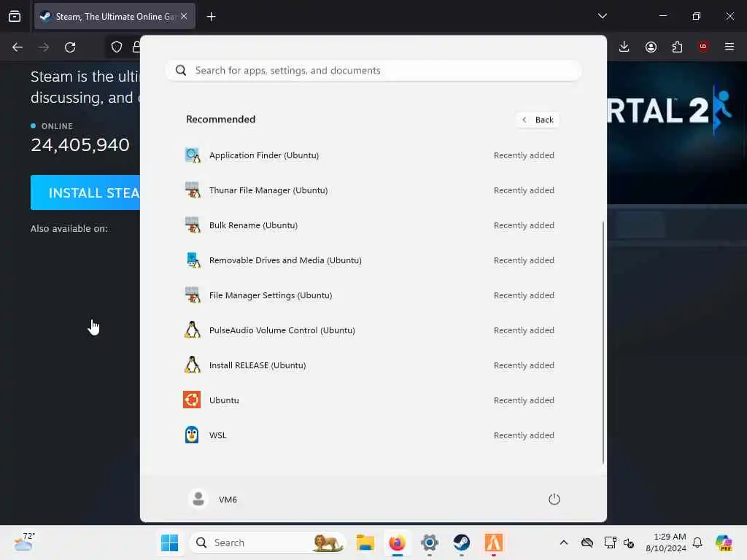747x560 pixels.
Task: Launch Thunar File Manager (Ubuntu) icon
Action: coord(193,190)
